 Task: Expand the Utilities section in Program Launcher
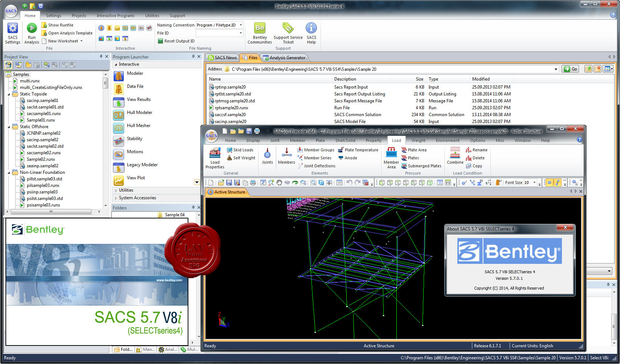coord(156,190)
